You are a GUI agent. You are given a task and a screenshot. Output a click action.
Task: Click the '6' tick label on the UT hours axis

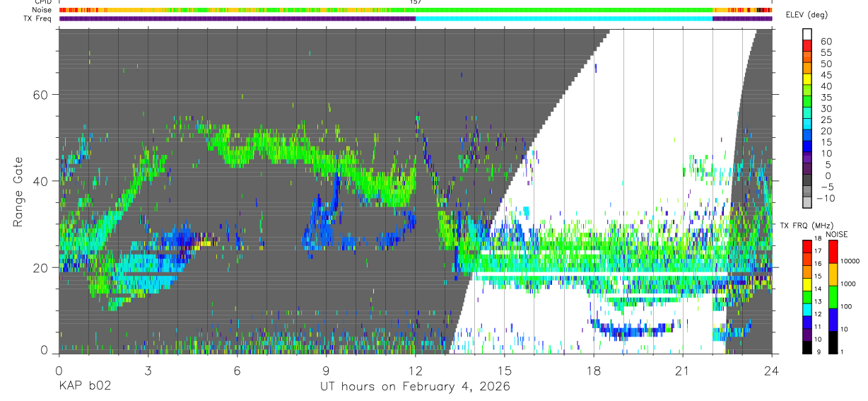point(237,371)
